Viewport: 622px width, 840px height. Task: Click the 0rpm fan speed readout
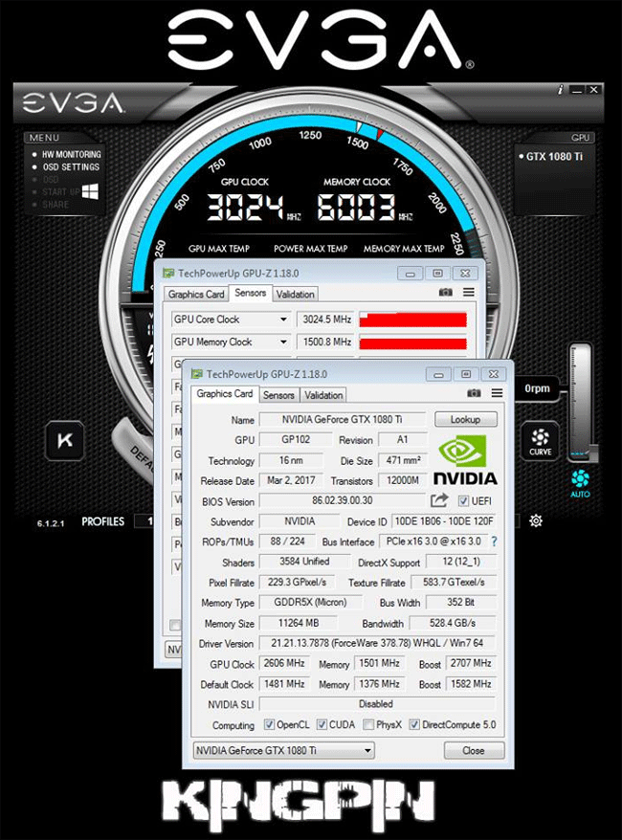click(x=537, y=388)
